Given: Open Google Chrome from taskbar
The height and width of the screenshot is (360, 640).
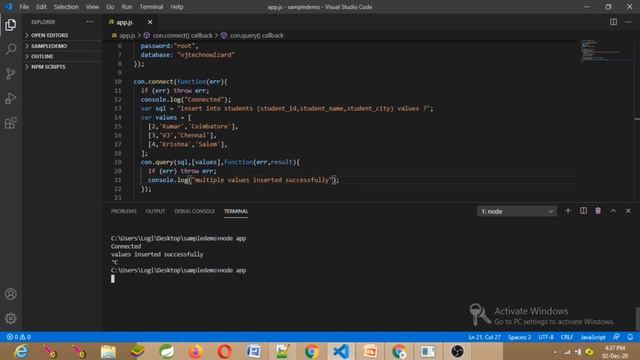Looking at the screenshot, I should point(312,351).
